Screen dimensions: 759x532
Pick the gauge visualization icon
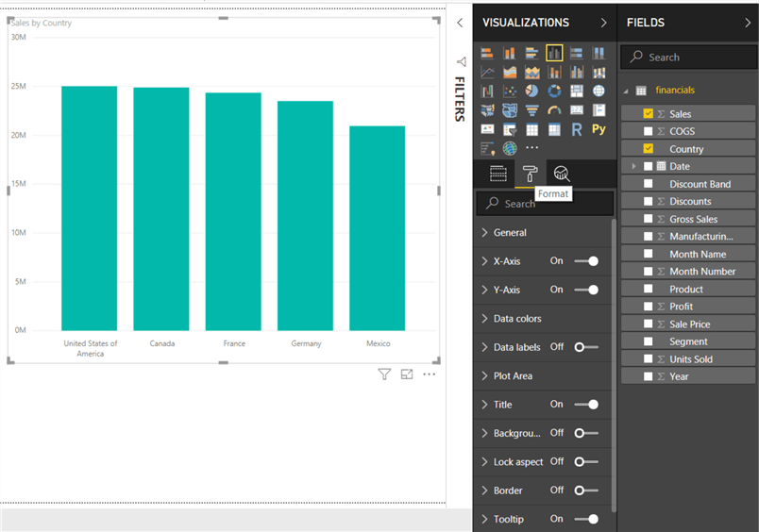(554, 110)
